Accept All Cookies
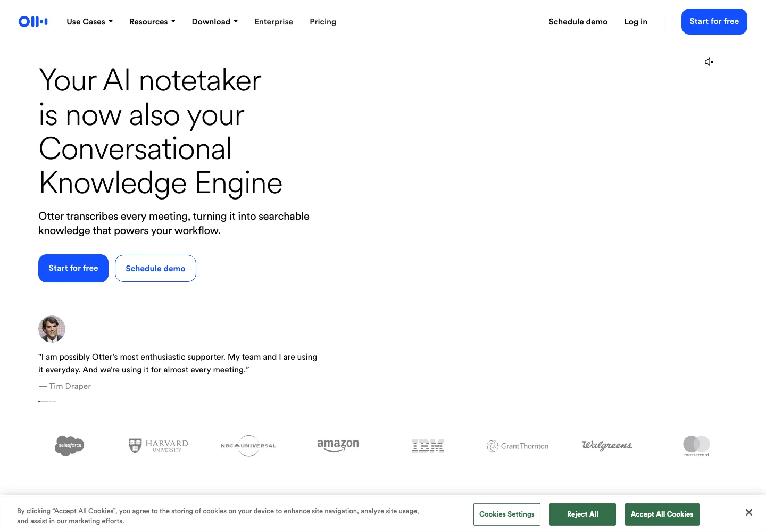Image resolution: width=766 pixels, height=532 pixels. (x=662, y=514)
